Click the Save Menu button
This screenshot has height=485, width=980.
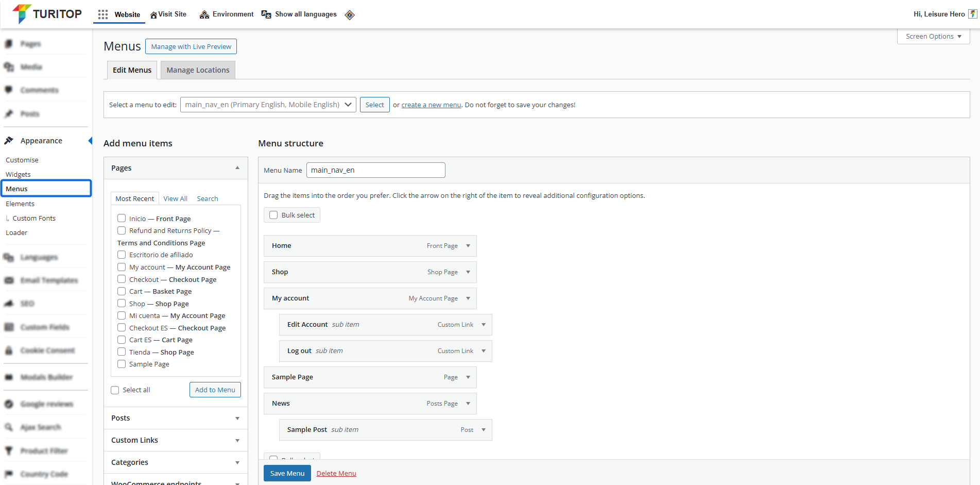(287, 473)
